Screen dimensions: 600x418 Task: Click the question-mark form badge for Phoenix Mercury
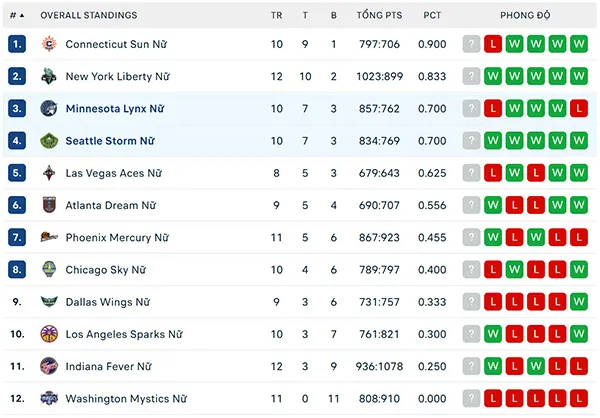pos(471,237)
